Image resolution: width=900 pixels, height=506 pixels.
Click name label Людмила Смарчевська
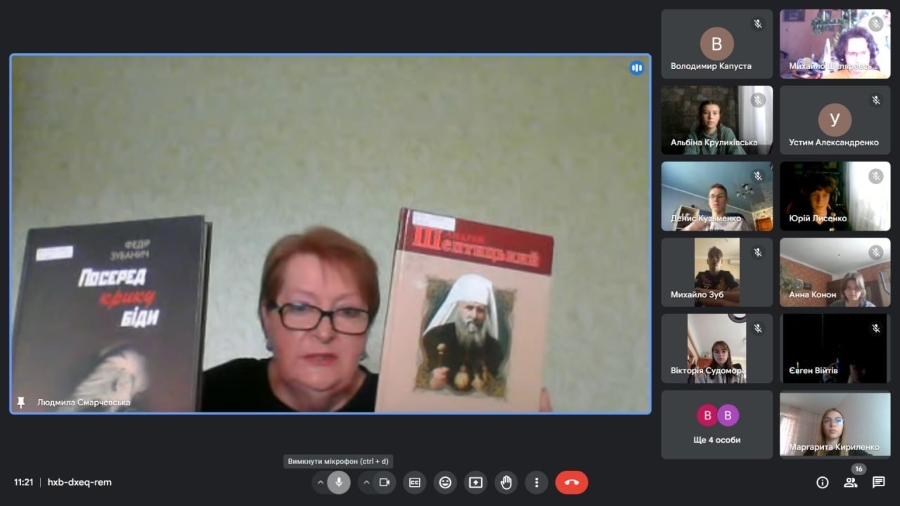(x=84, y=402)
